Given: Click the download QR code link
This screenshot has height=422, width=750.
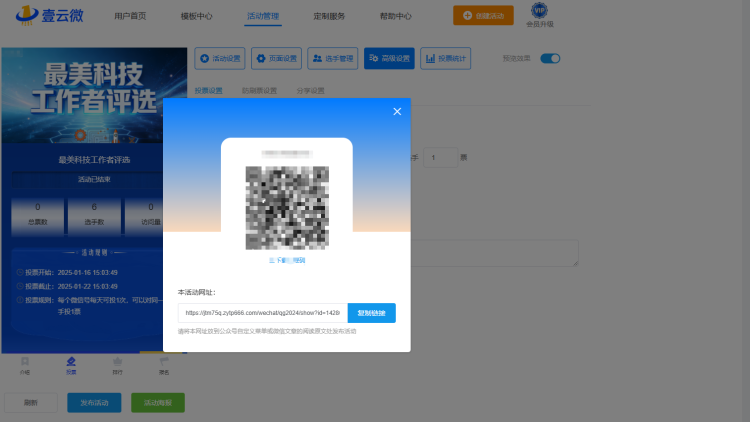Looking at the screenshot, I should click(x=287, y=260).
